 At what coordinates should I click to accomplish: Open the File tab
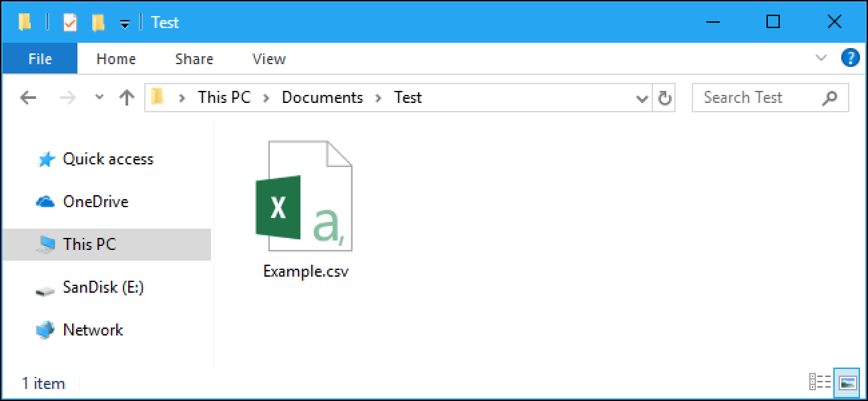pyautogui.click(x=40, y=59)
